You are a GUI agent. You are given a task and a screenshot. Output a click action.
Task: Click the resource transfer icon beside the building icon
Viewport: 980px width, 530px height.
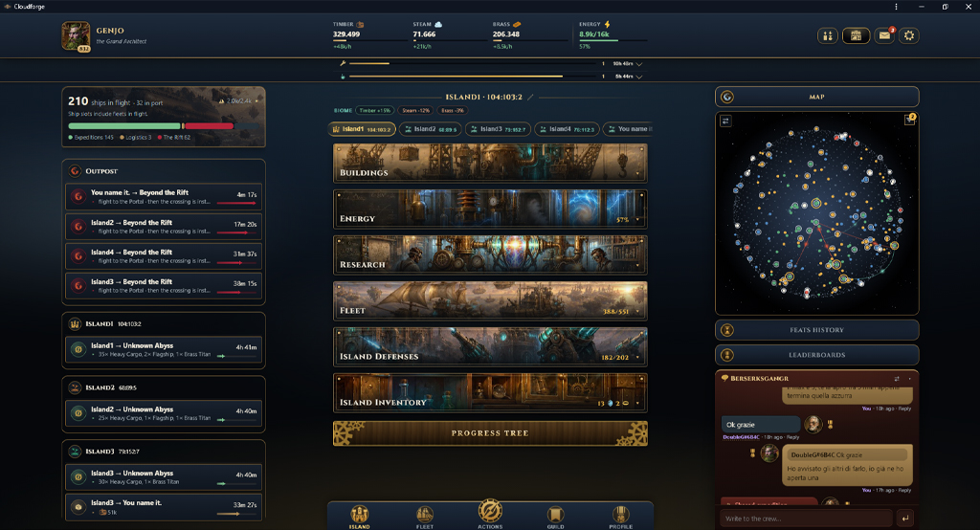coord(828,35)
